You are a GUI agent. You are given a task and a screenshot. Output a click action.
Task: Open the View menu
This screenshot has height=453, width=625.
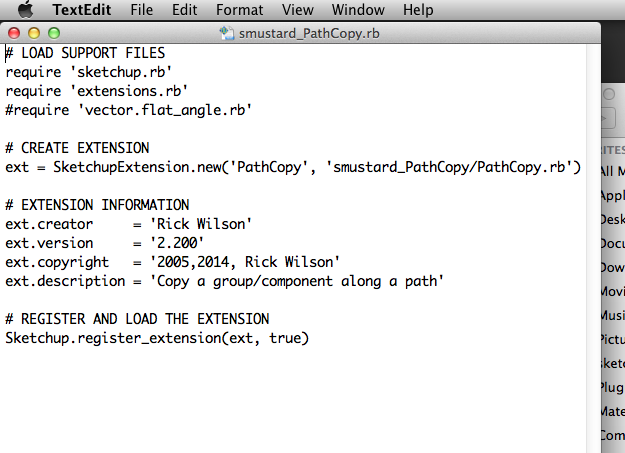[x=298, y=10]
